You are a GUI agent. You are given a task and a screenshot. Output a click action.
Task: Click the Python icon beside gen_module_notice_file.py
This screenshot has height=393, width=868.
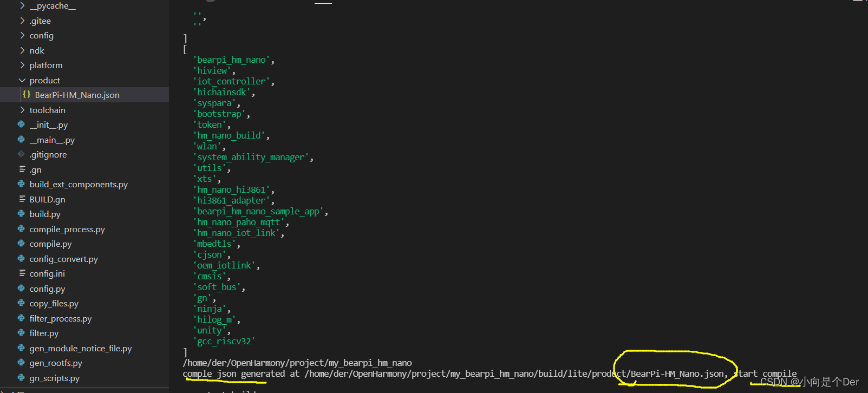coord(21,348)
